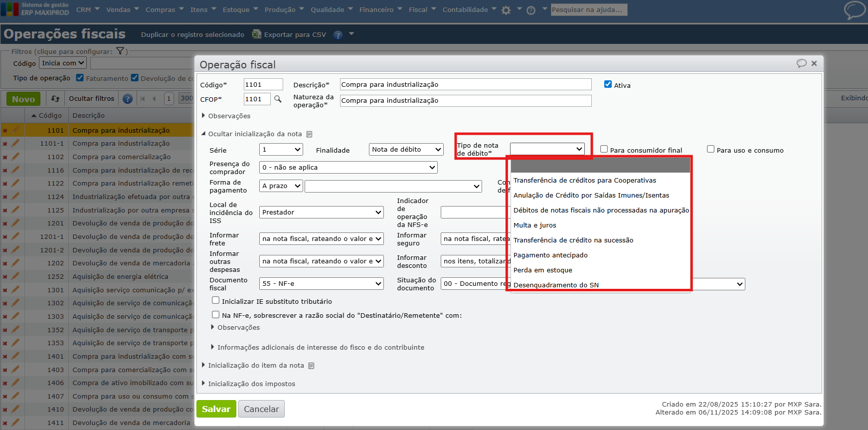Click the Salvar button
This screenshot has width=868, height=430.
click(216, 409)
